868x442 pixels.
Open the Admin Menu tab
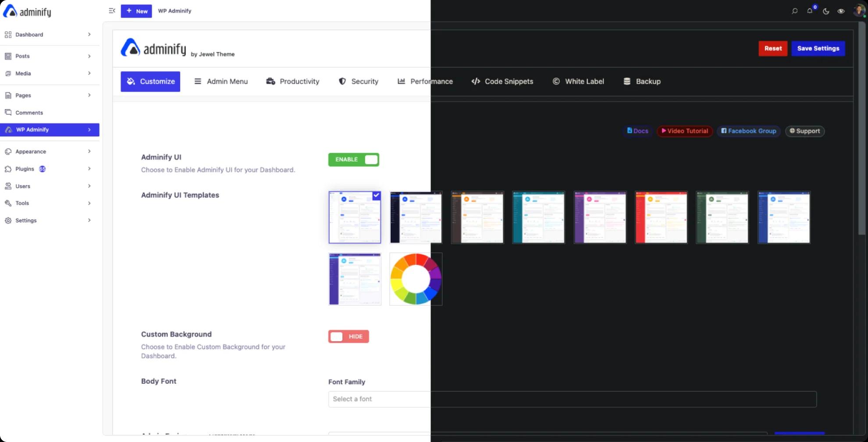221,82
